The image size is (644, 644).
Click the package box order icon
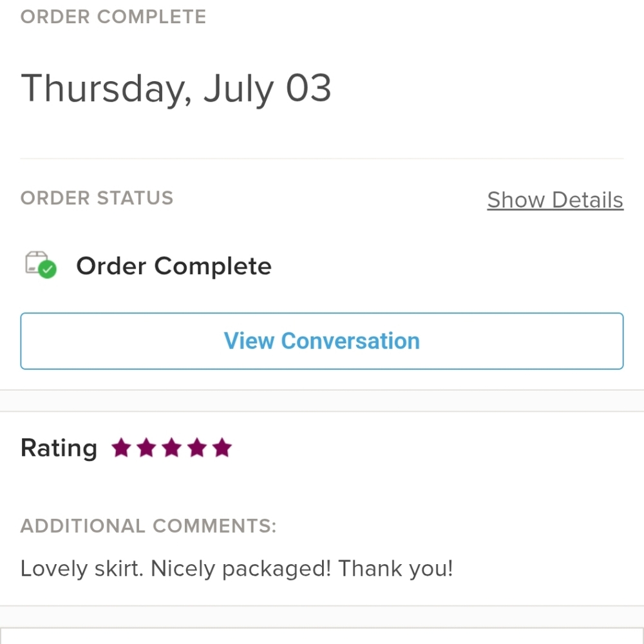tap(37, 262)
